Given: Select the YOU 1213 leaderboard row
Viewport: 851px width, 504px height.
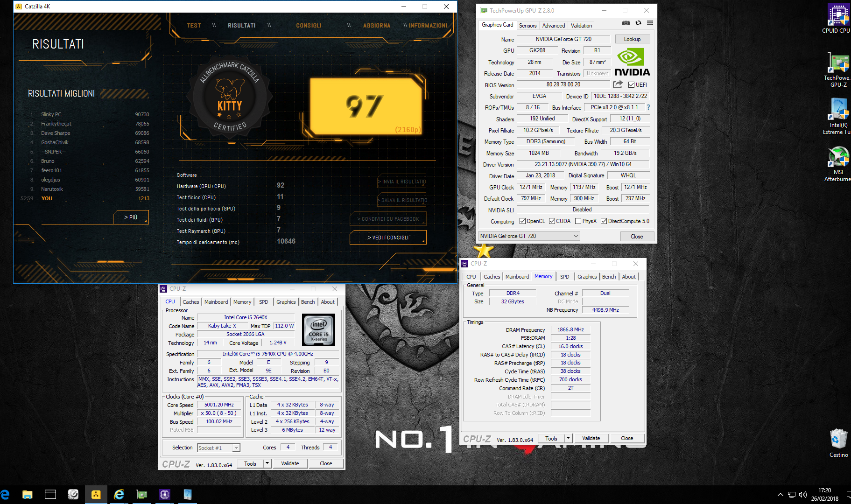Looking at the screenshot, I should pos(85,198).
